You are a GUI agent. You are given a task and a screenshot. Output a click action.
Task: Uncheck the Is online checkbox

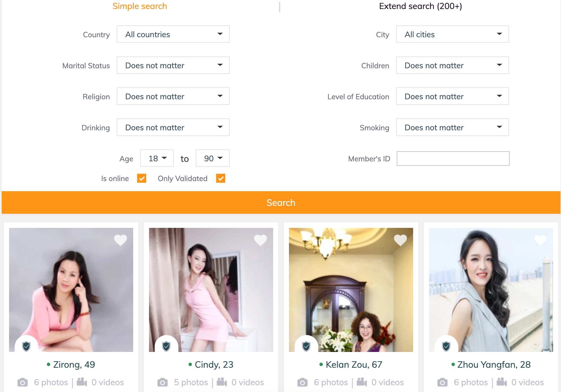142,178
